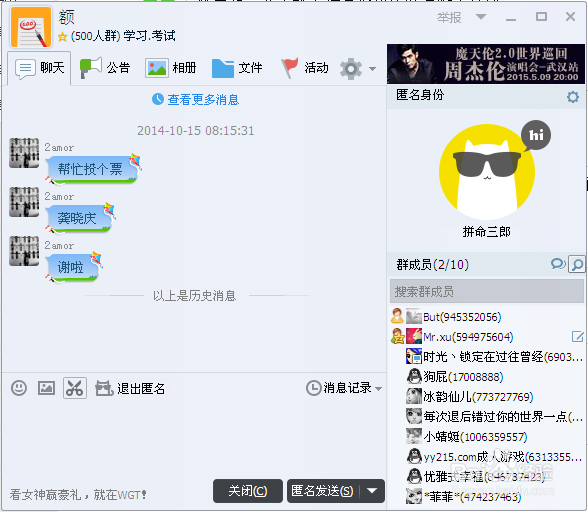Click the anonymous cat avatar 拼命三郎
The image size is (588, 512).
click(487, 172)
